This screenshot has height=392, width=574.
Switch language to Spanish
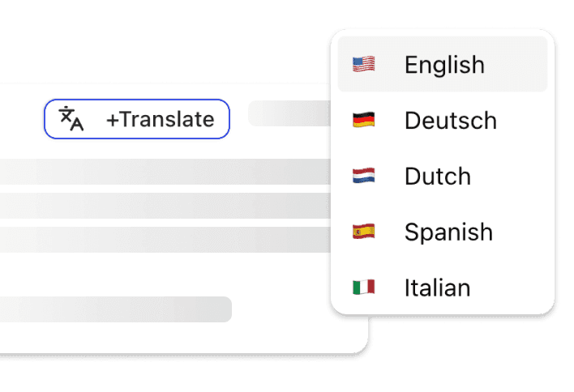[x=448, y=232]
